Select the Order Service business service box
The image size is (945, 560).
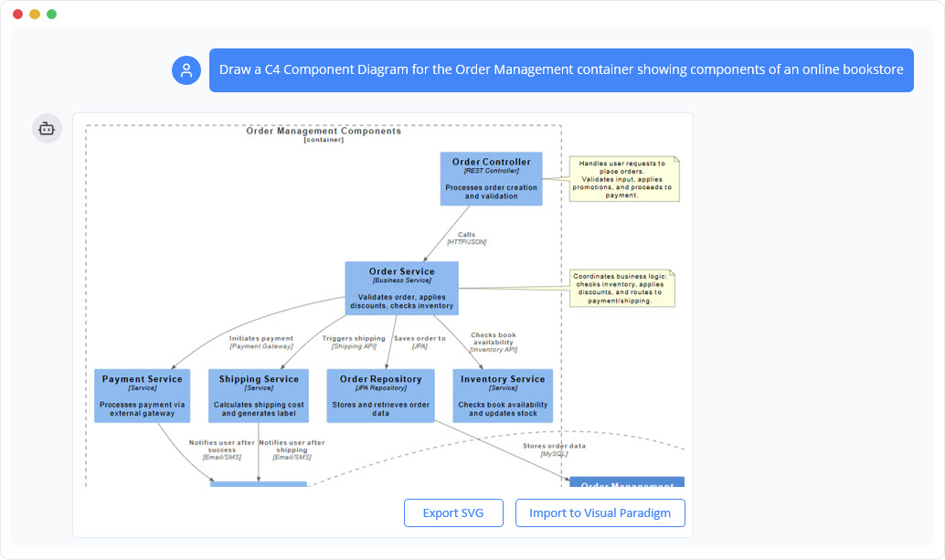(400, 287)
